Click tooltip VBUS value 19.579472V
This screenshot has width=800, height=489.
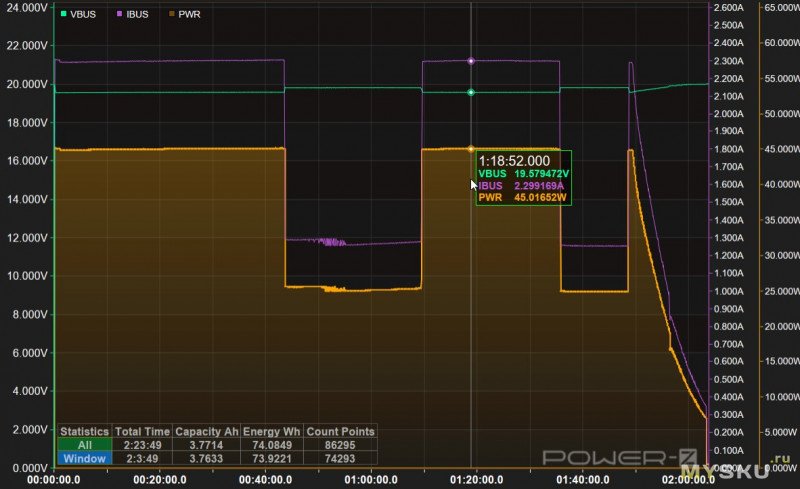541,174
